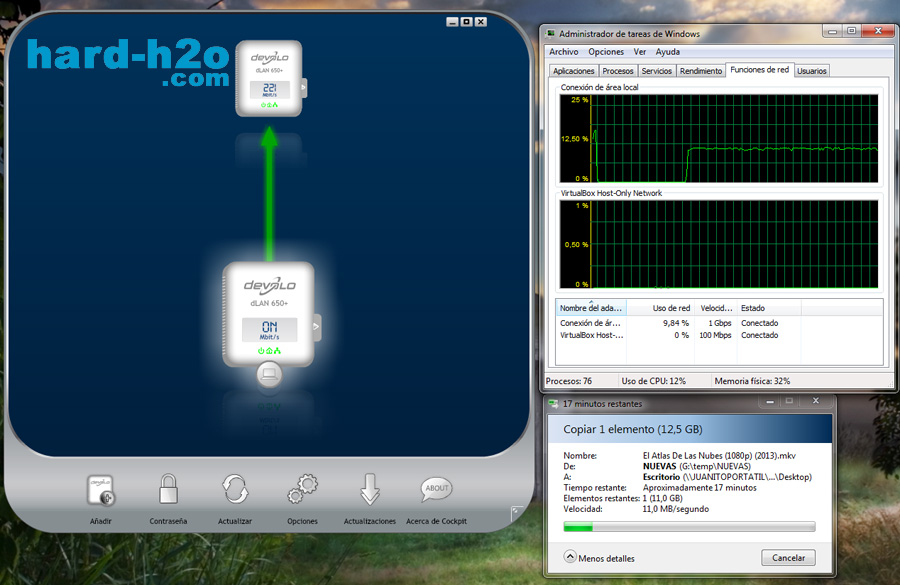Click the laptop icon below the local adapter
This screenshot has width=900, height=585.
point(269,374)
